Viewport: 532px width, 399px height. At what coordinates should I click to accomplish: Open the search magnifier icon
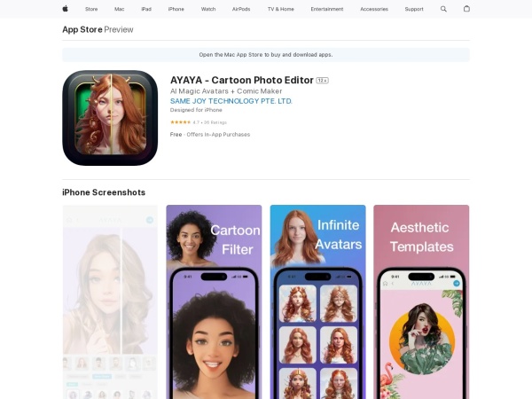tap(444, 9)
